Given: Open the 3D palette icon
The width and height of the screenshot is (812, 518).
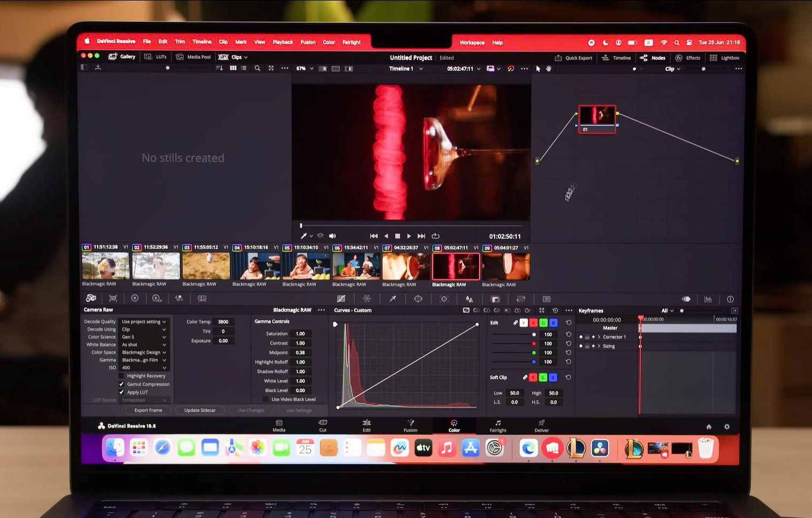Looking at the screenshot, I should (546, 299).
